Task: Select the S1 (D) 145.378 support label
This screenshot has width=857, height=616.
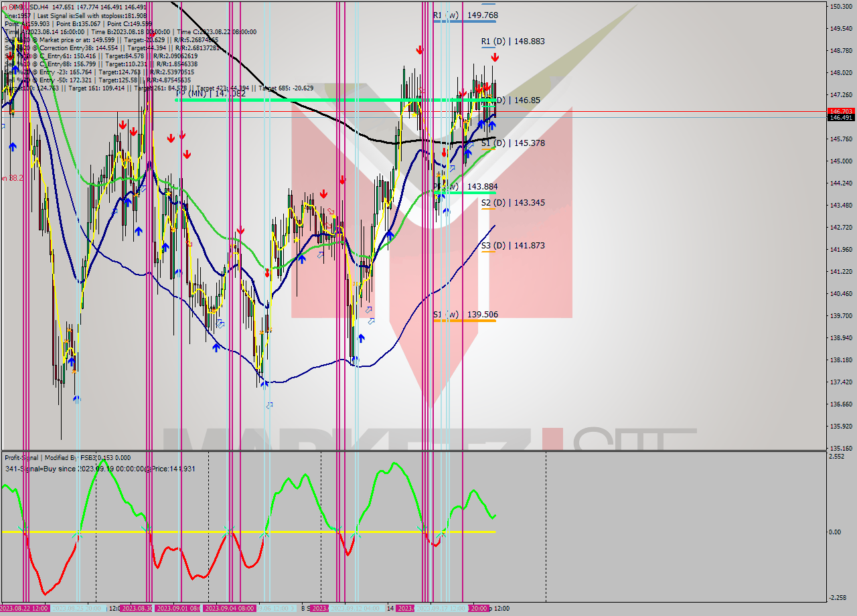Action: pyautogui.click(x=513, y=143)
